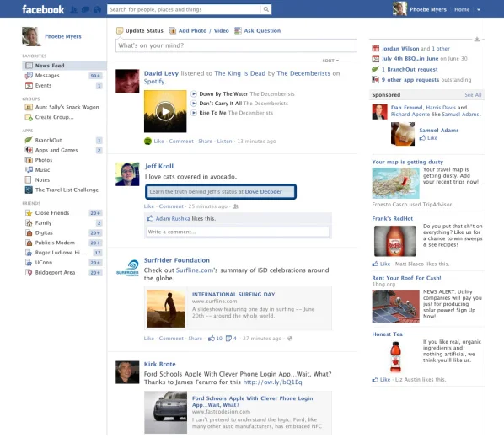504x438 pixels.
Task: Like the Samuel Adams page
Action: coord(428,138)
